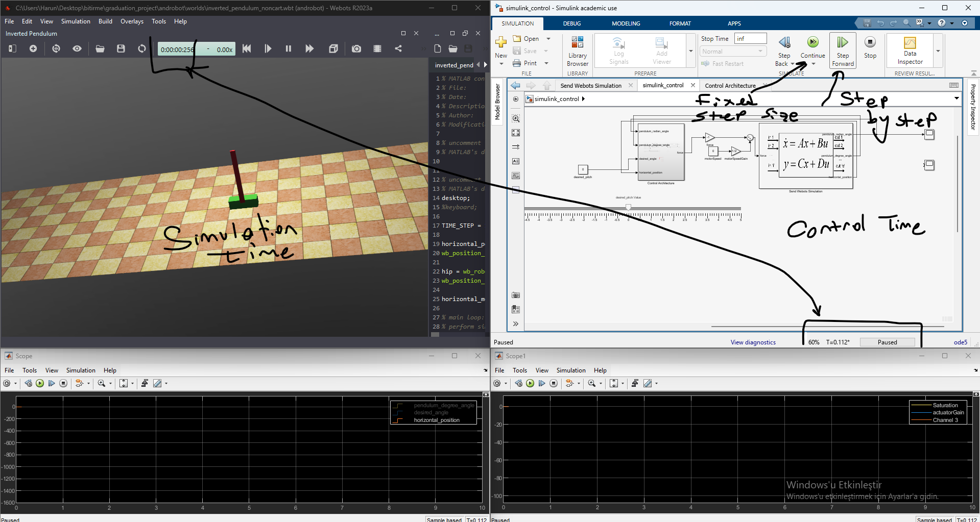Open Scope configuration gear icon
The image size is (980, 522).
pos(7,383)
